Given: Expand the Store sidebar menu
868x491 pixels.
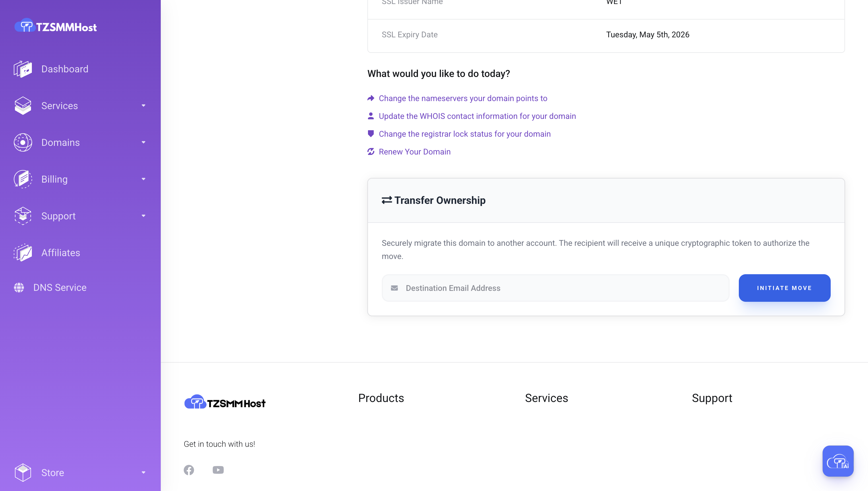Looking at the screenshot, I should pyautogui.click(x=143, y=472).
